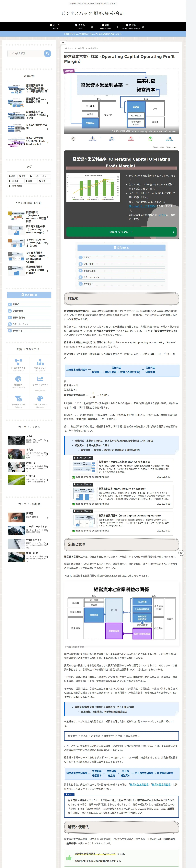Click the home icon in breadcrumb
This screenshot has height=868, width=196.
[x=66, y=48]
